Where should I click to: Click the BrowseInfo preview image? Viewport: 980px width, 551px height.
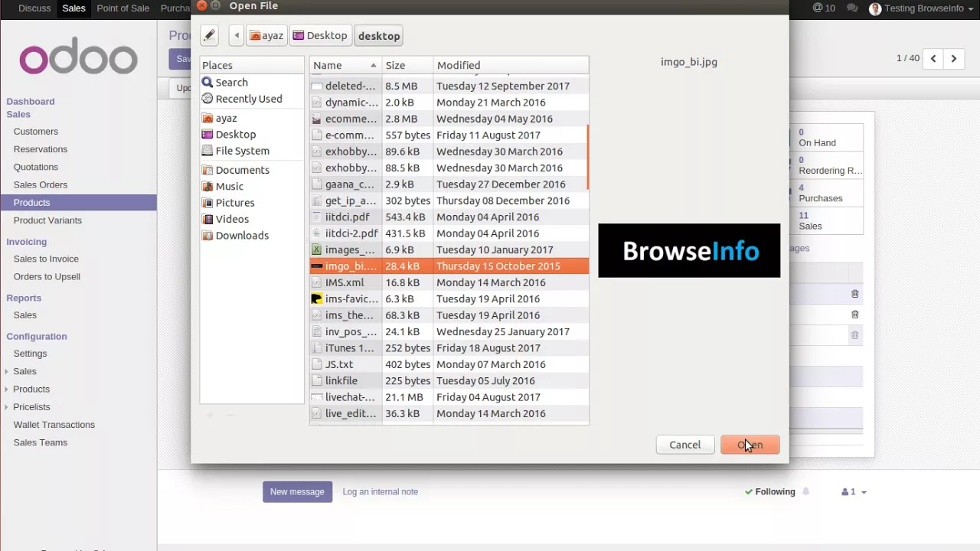click(689, 250)
